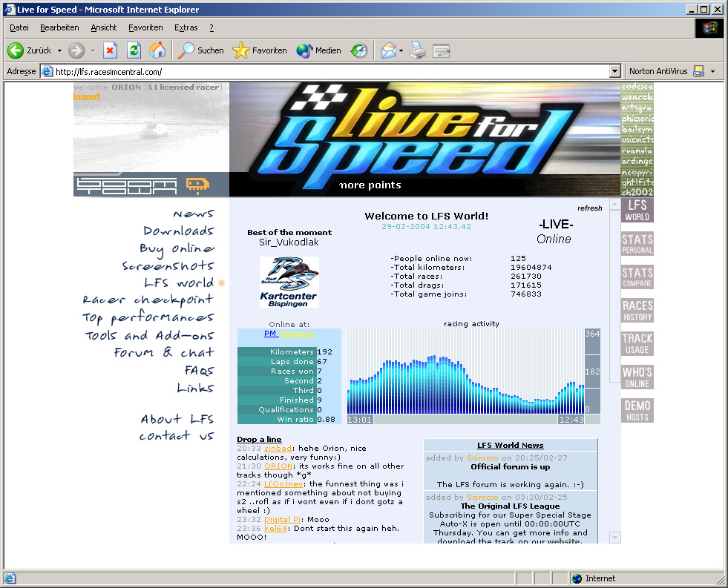This screenshot has width=728, height=588.
Task: Open the TRACK USAGE sidebar button
Action: [x=637, y=343]
